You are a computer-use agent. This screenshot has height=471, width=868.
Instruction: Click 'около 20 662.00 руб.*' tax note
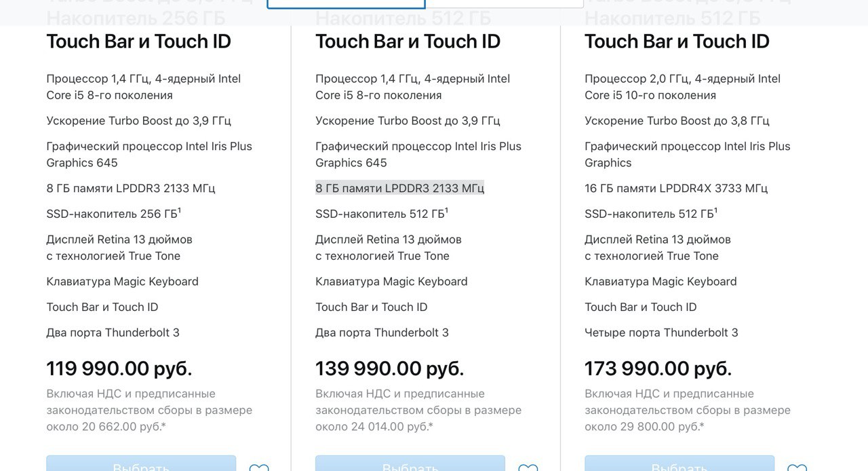(x=106, y=426)
